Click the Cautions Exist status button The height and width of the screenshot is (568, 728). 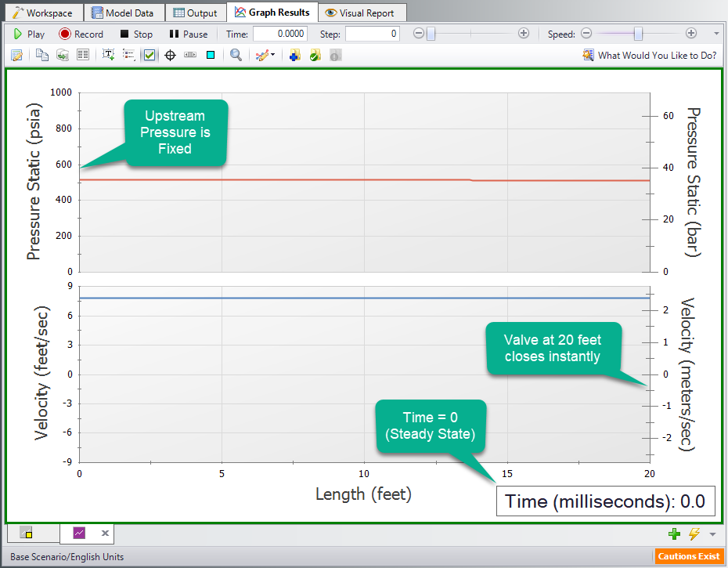689,555
